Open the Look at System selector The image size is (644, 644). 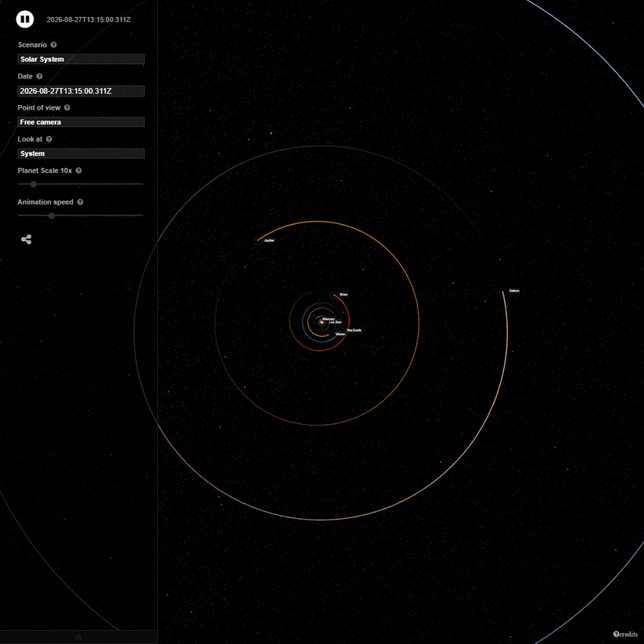tap(80, 153)
